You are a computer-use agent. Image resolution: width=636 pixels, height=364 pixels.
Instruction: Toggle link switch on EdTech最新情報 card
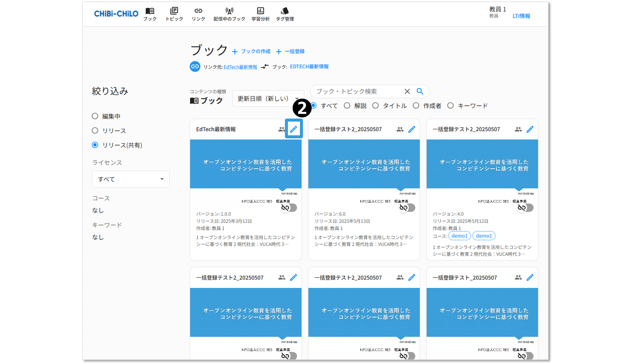tap(289, 208)
